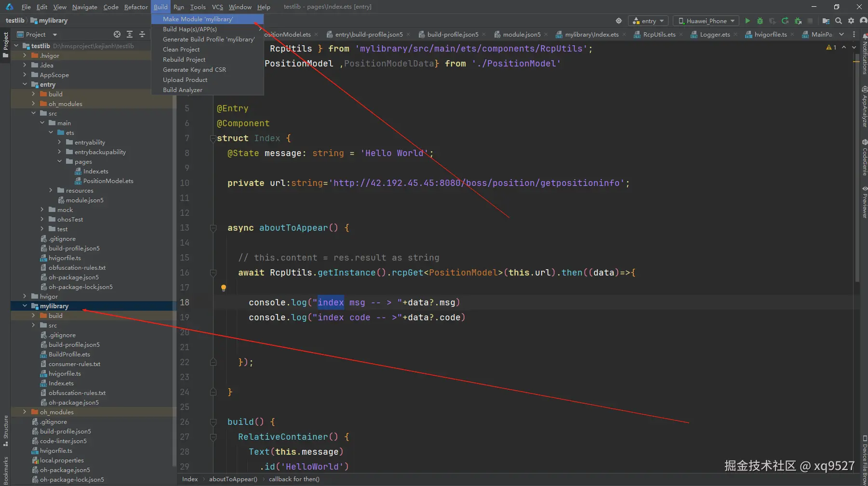Click the yellow lightbulb quick-fix icon
The height and width of the screenshot is (486, 868).
pos(224,288)
